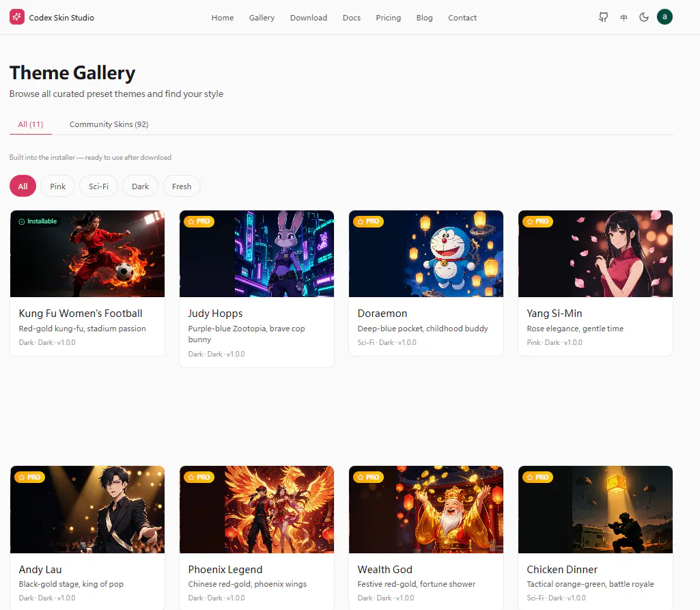Click 'Tactical orange-green, battle royale' text
Viewport: 700px width, 610px height.
[x=590, y=584]
